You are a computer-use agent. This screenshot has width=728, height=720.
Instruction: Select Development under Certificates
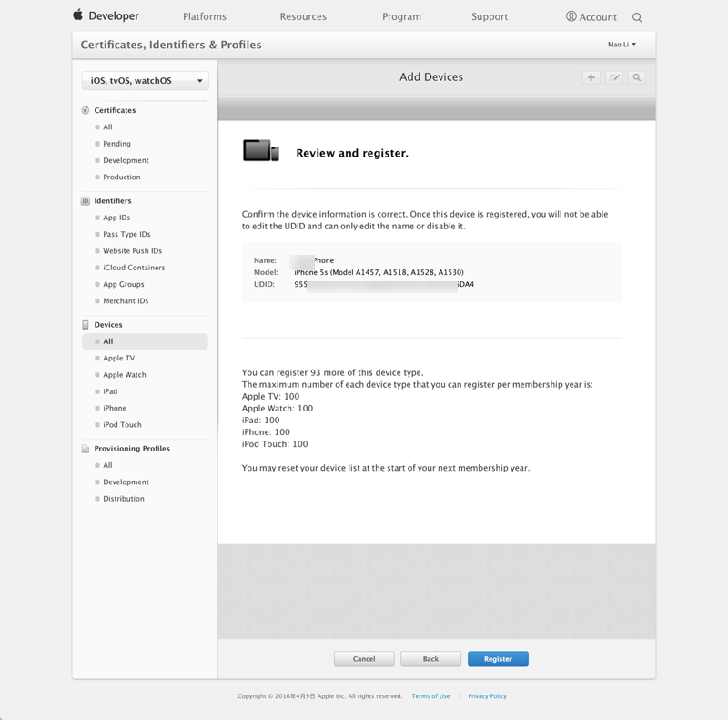(x=126, y=160)
